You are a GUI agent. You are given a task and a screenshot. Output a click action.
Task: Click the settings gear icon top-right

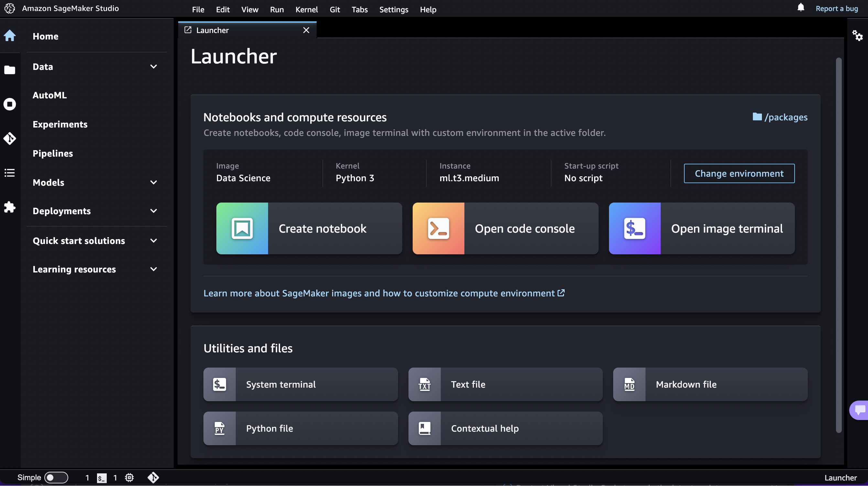857,36
